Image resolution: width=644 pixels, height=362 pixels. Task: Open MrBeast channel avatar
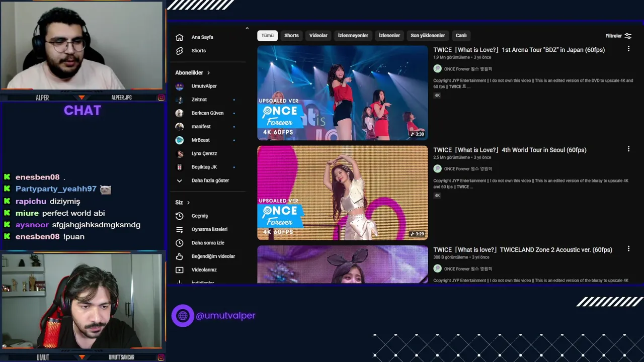(x=179, y=140)
